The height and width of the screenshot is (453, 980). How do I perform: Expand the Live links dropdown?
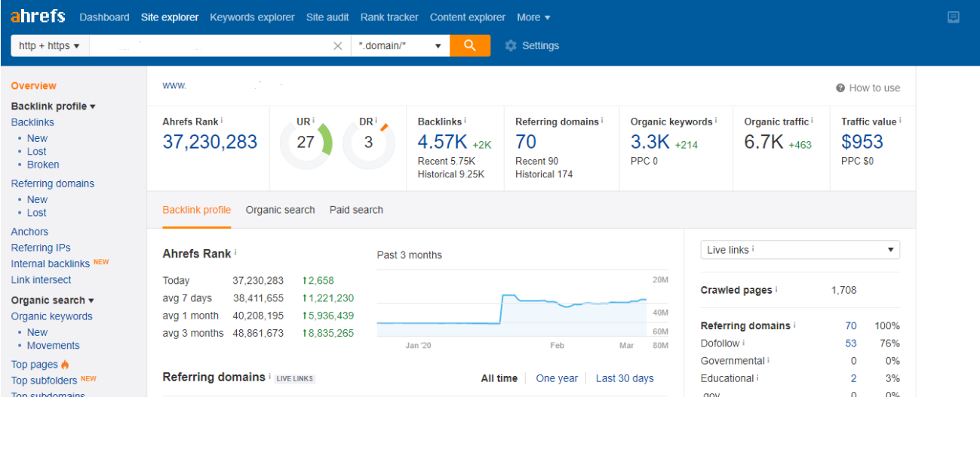(800, 250)
